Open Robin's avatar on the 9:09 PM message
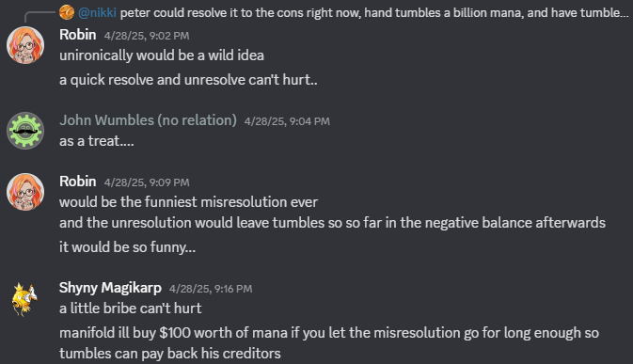Image resolution: width=633 pixels, height=364 pixels. pyautogui.click(x=25, y=192)
